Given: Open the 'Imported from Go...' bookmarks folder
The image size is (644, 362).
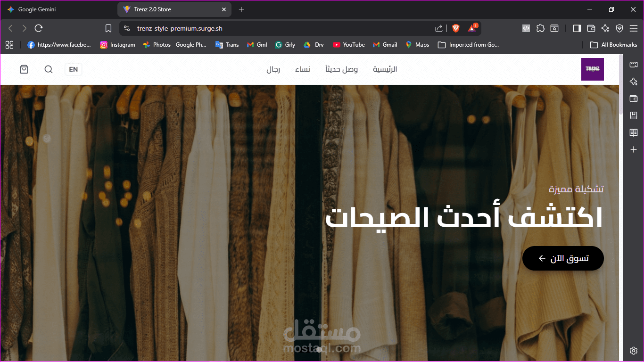Looking at the screenshot, I should (x=468, y=45).
